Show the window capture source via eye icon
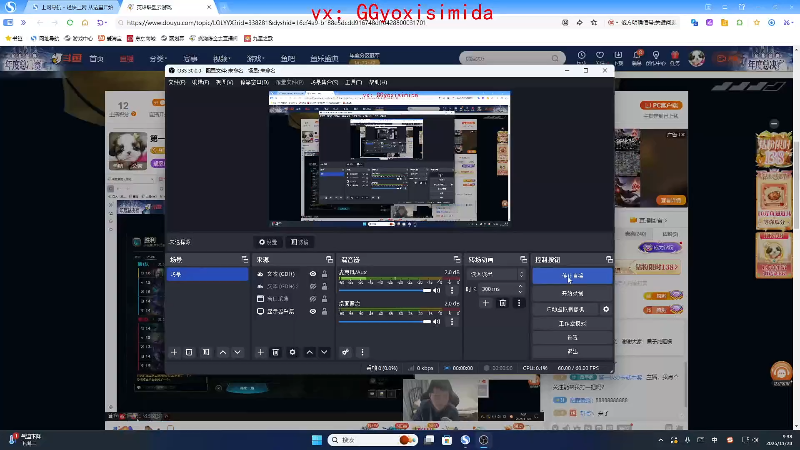 313,298
